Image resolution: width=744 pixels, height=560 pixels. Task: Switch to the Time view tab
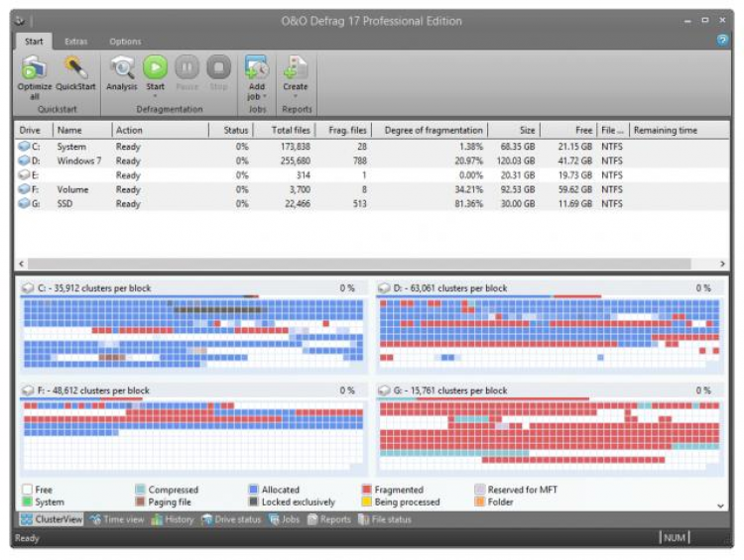coord(117,519)
